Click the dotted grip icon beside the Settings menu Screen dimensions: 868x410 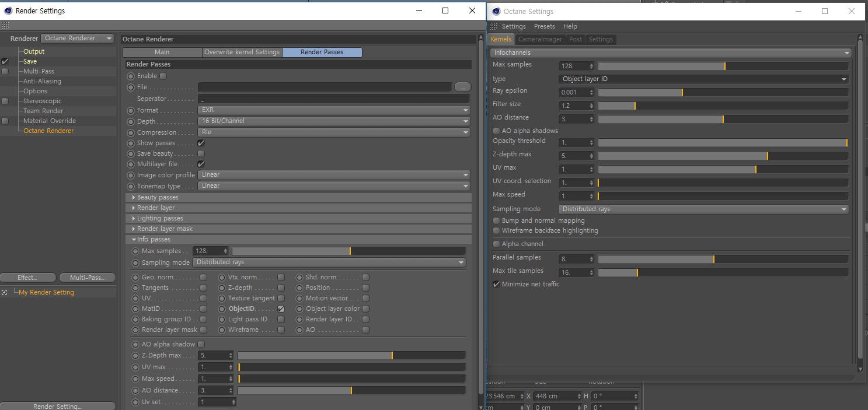point(494,26)
